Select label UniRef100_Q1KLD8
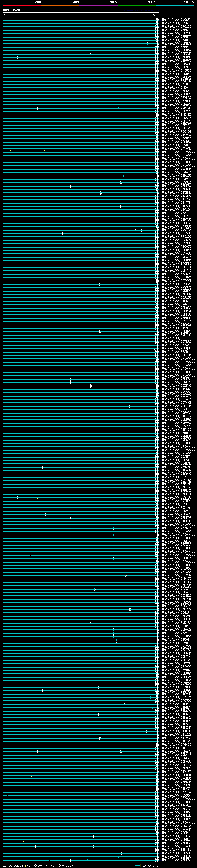This screenshot has width=197, height=868. coord(176,857)
